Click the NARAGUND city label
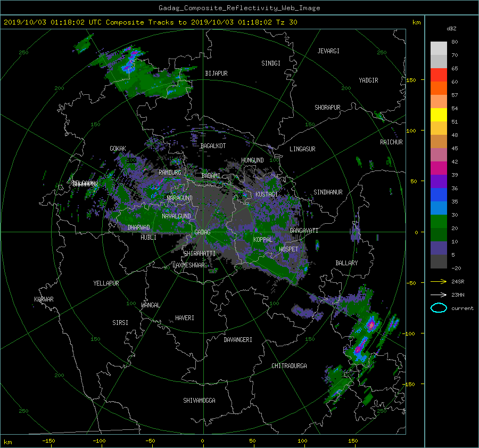479x448 pixels. pyautogui.click(x=180, y=198)
